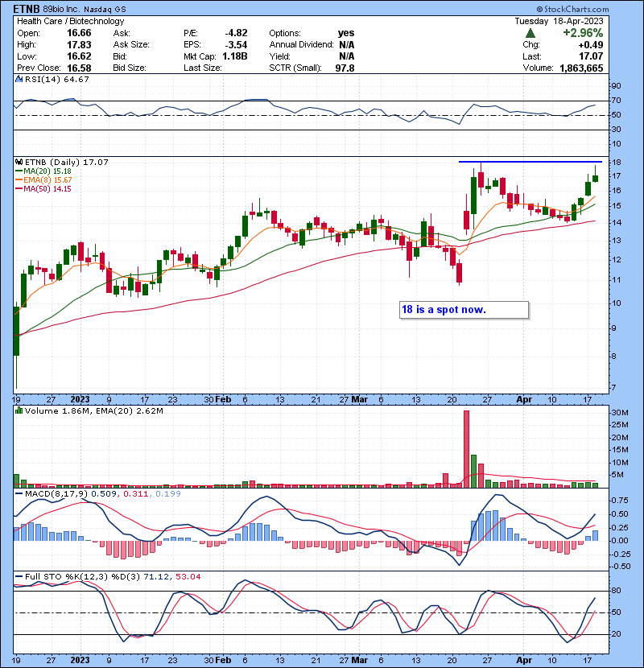
Task: Click the blue resistance line at 18
Action: pyautogui.click(x=530, y=162)
